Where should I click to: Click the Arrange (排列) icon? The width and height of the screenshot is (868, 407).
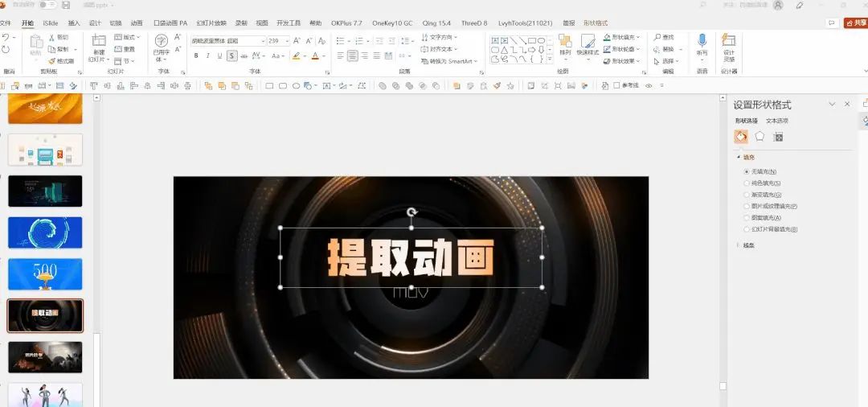click(565, 41)
